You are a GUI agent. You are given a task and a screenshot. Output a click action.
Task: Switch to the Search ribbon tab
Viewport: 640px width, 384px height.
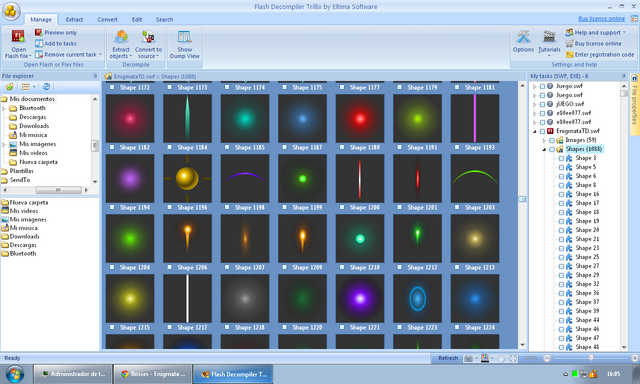[x=164, y=19]
